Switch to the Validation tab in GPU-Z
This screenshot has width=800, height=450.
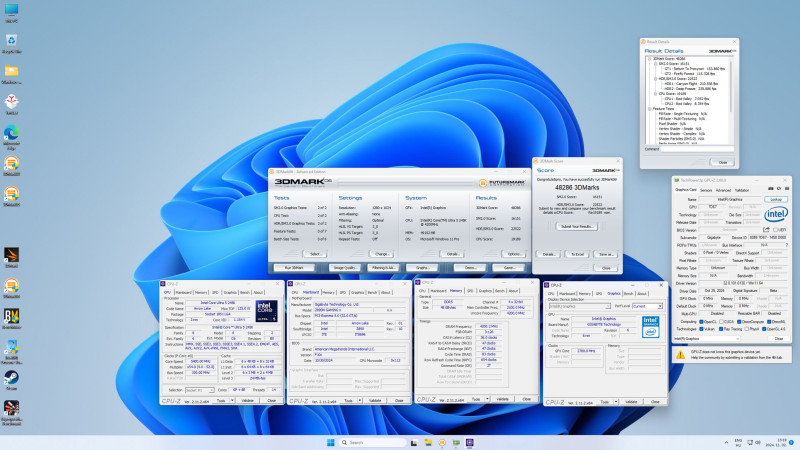click(x=742, y=190)
